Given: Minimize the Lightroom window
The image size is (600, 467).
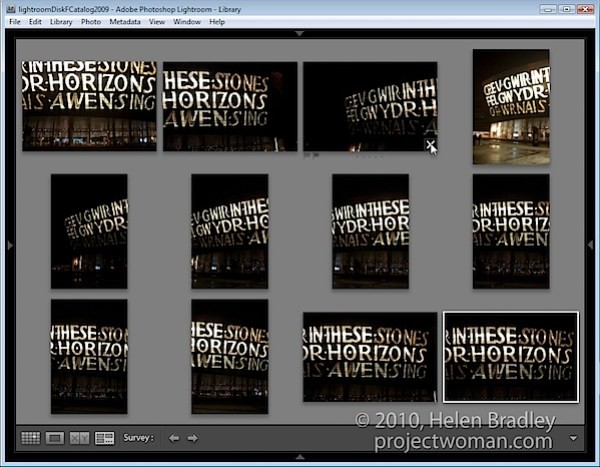Looking at the screenshot, I should pos(548,9).
